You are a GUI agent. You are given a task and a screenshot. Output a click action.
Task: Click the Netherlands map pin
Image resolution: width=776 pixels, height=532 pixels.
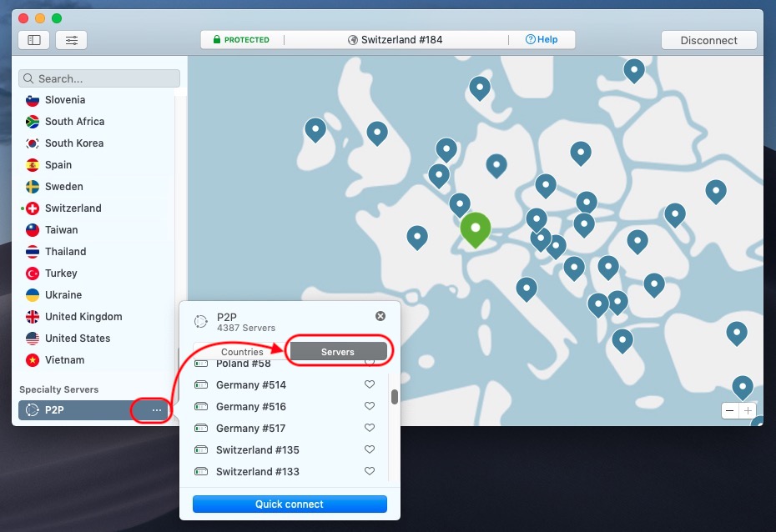[x=446, y=150]
